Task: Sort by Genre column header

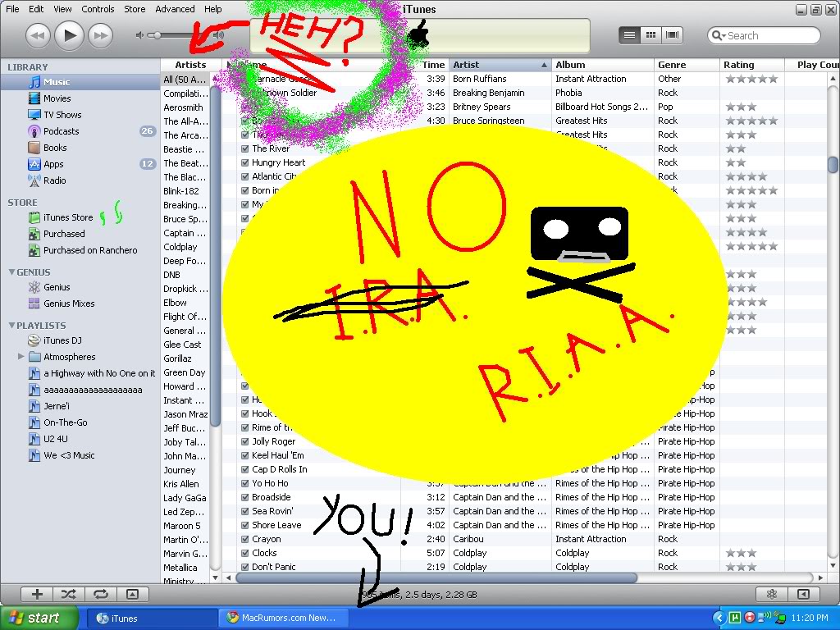Action: click(x=687, y=65)
